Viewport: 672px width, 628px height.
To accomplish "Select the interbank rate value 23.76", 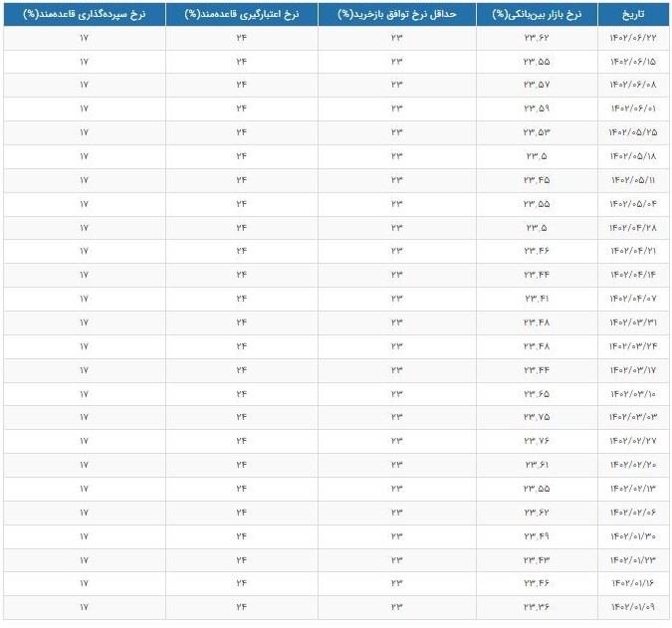I will (x=537, y=441).
